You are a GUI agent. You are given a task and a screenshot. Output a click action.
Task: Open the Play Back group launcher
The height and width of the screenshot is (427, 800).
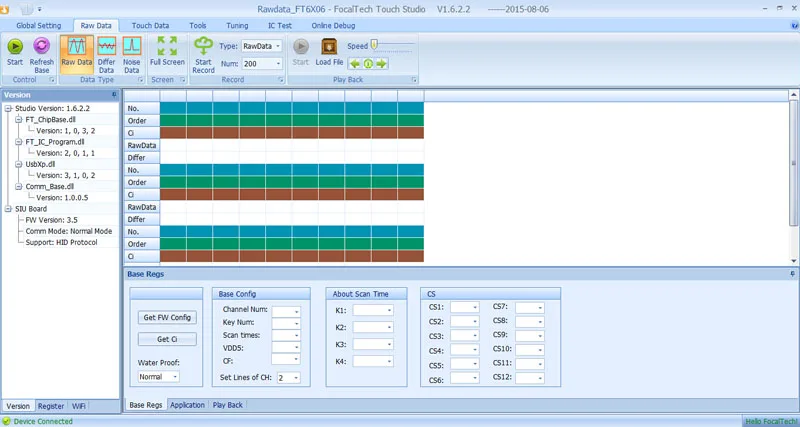click(x=414, y=80)
